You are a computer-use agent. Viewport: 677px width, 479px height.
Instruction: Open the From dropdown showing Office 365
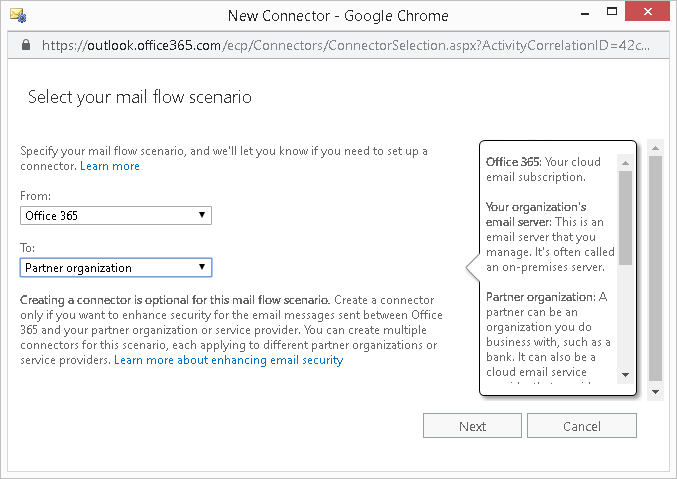[x=116, y=215]
